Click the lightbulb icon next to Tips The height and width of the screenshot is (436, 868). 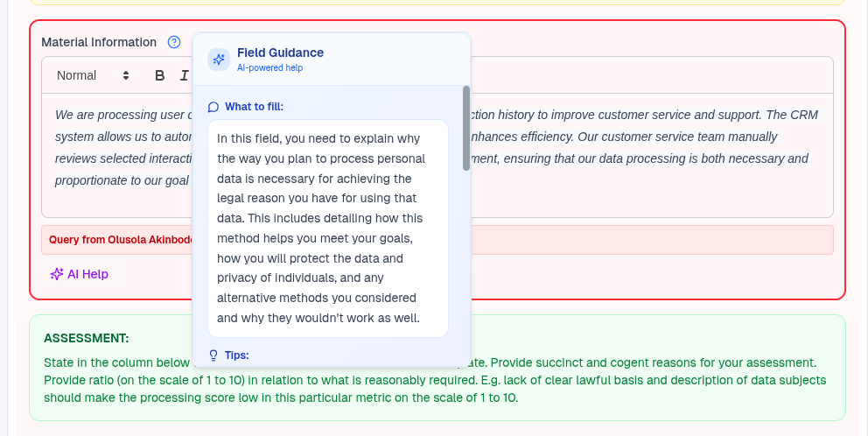pyautogui.click(x=213, y=355)
